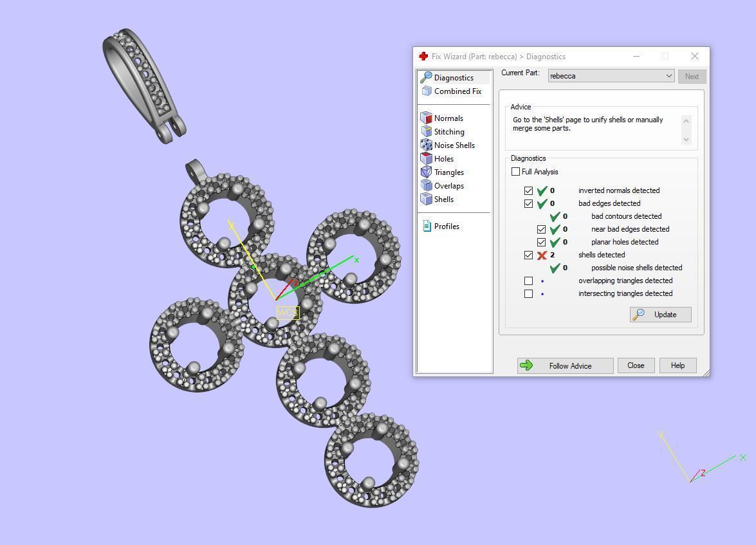Uncheck near bad edges detected checkbox
This screenshot has height=545, width=756.
point(542,229)
